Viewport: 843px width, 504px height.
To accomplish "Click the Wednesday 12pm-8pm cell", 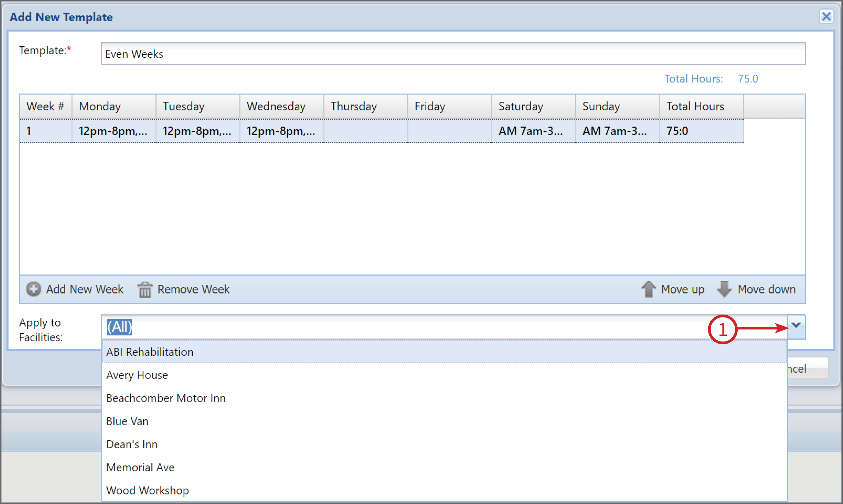I will (282, 131).
